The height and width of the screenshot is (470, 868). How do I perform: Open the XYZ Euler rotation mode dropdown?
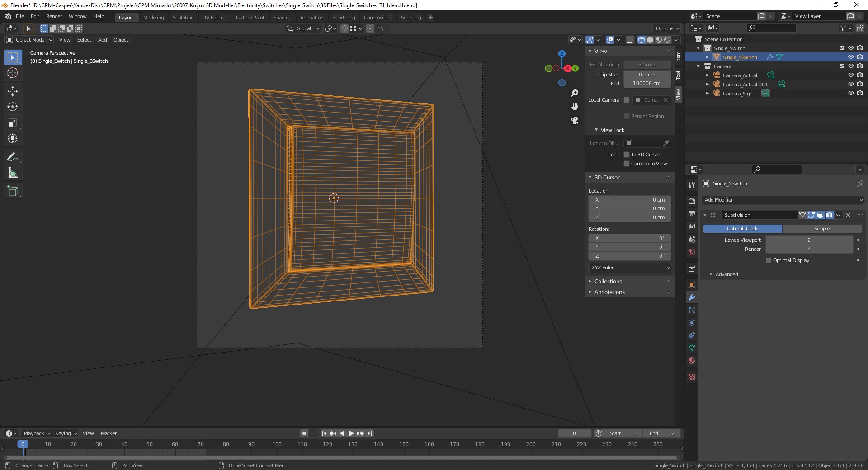tap(629, 268)
